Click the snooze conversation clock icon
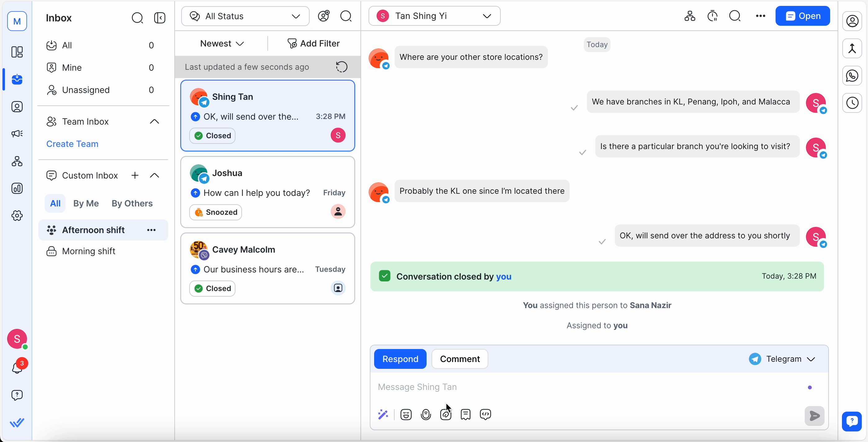 tap(712, 16)
